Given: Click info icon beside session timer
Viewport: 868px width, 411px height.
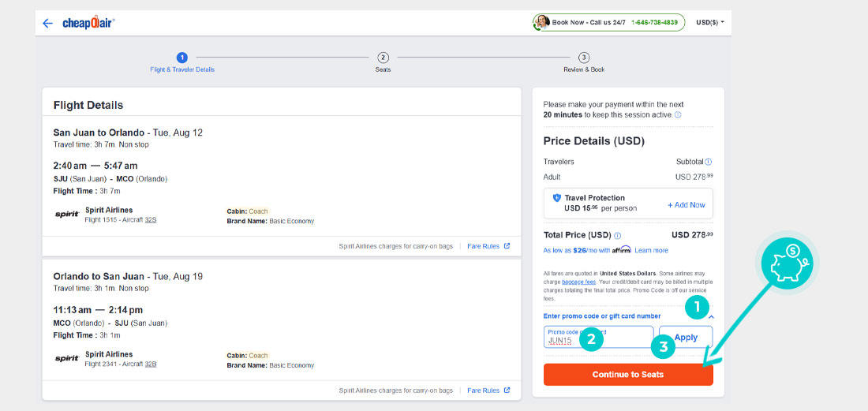Looking at the screenshot, I should pos(678,115).
